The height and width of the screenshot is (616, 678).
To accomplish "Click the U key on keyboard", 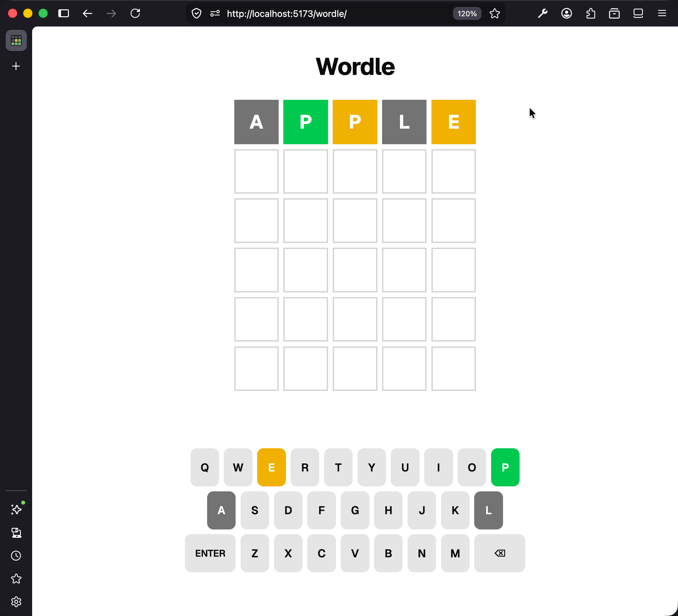I will click(405, 467).
